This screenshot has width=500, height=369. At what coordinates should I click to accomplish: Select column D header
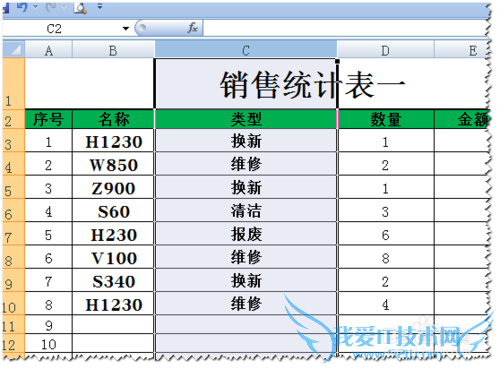(385, 50)
